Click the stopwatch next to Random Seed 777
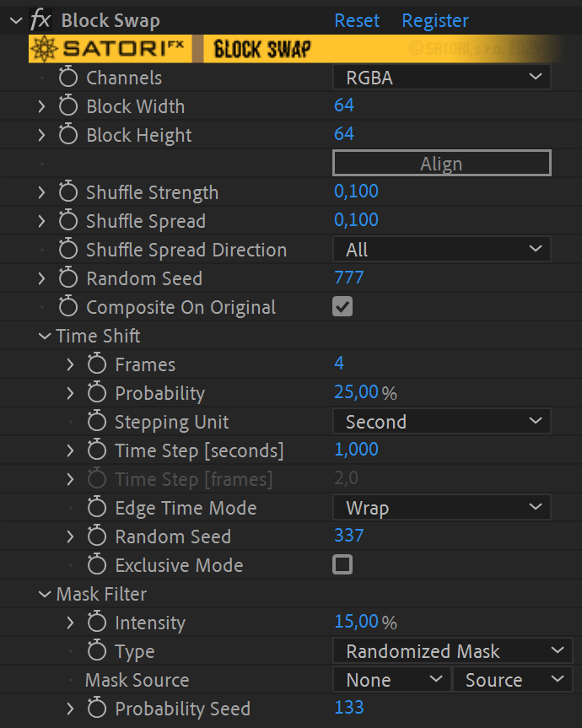This screenshot has width=582, height=728. 67,278
